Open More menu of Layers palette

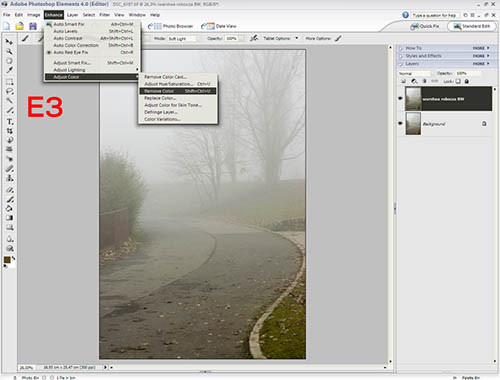pos(481,63)
